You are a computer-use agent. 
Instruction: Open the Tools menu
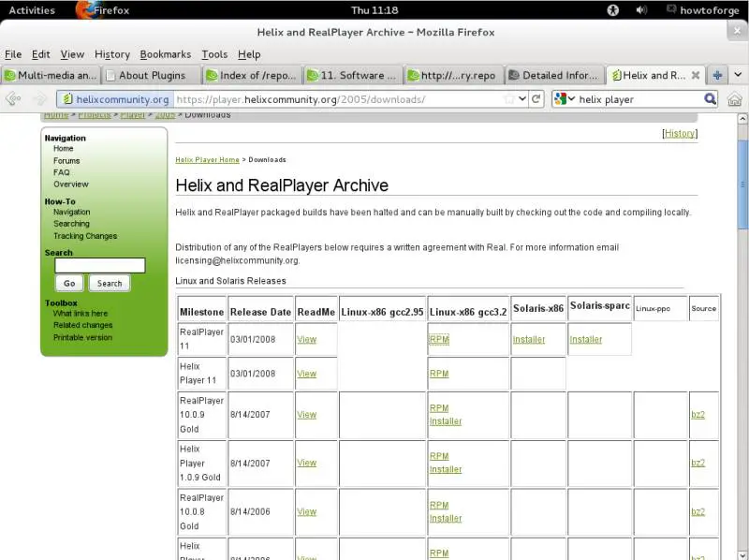(x=214, y=54)
